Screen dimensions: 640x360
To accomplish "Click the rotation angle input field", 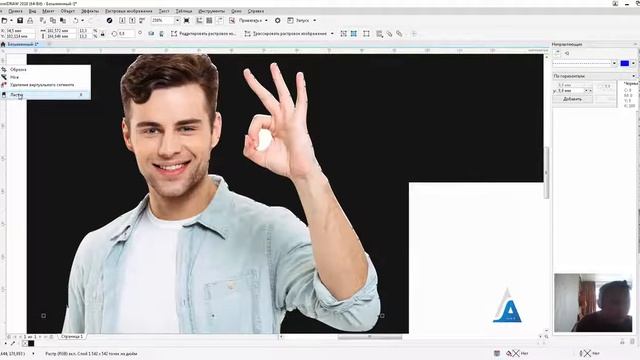I will (x=127, y=34).
